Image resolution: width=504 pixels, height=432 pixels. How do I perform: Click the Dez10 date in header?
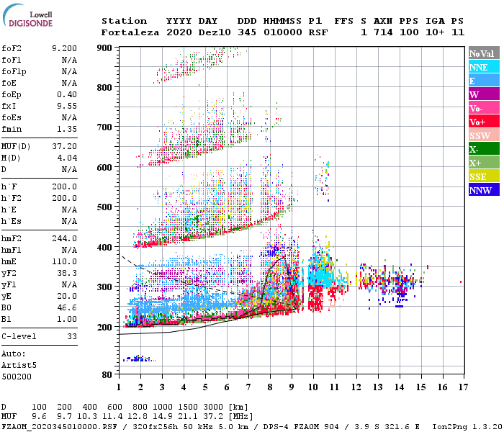tap(215, 32)
